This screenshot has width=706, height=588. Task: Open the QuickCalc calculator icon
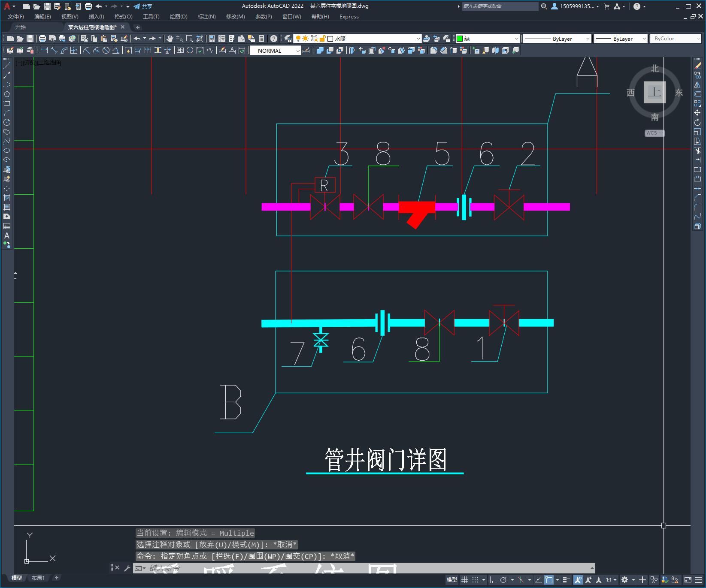pos(261,39)
